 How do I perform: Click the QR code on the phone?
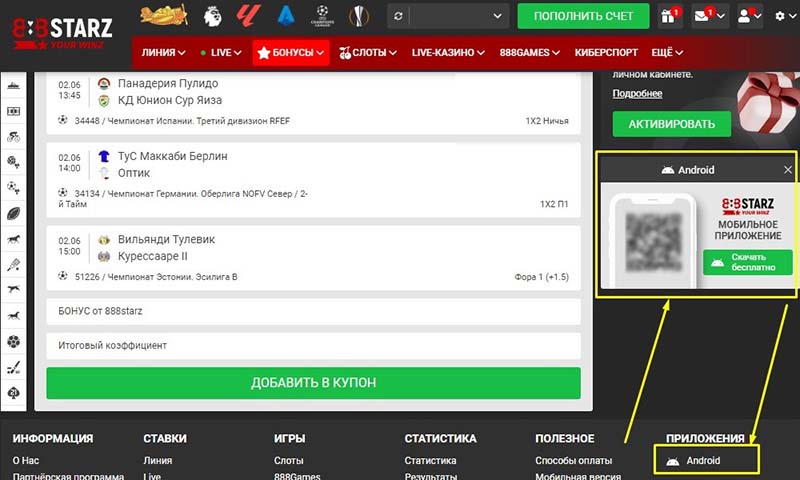[654, 242]
